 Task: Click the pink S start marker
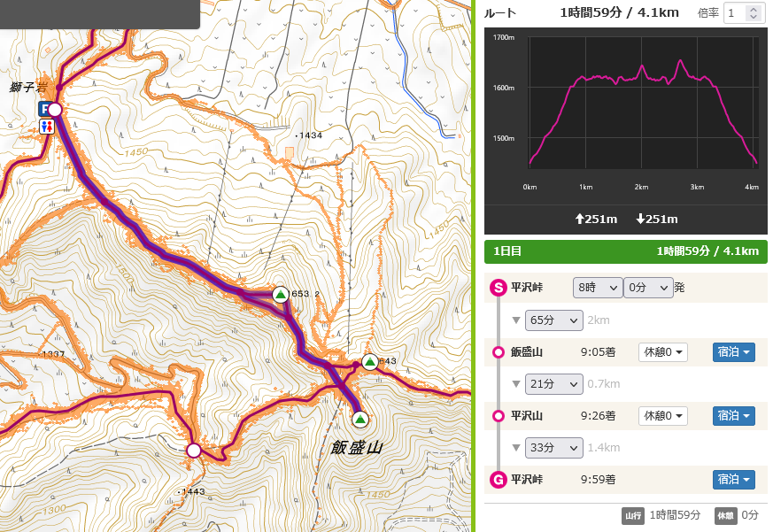(x=498, y=288)
